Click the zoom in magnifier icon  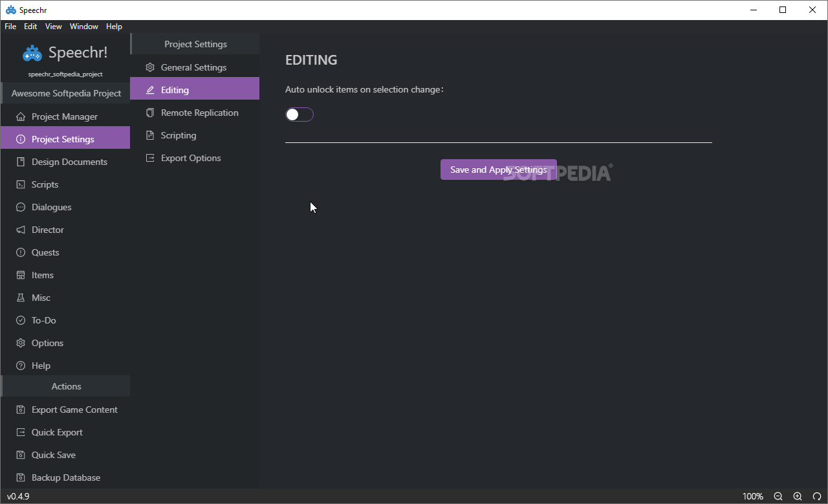coord(798,496)
